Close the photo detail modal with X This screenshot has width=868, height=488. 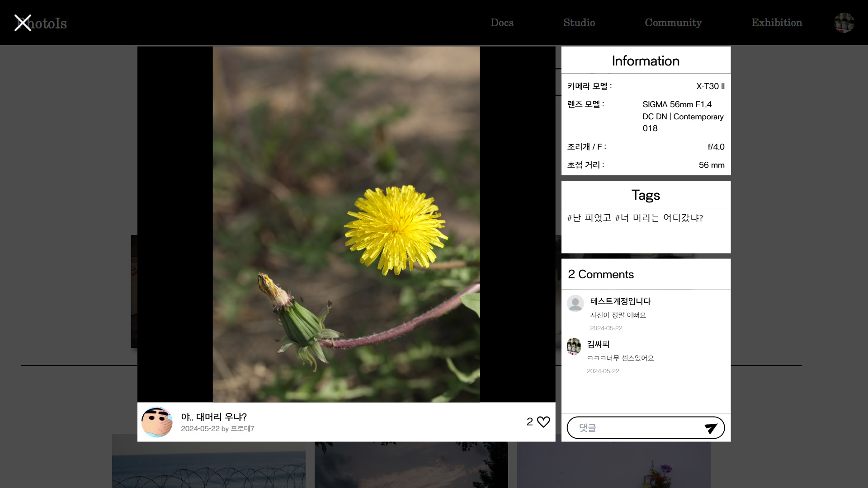click(23, 23)
